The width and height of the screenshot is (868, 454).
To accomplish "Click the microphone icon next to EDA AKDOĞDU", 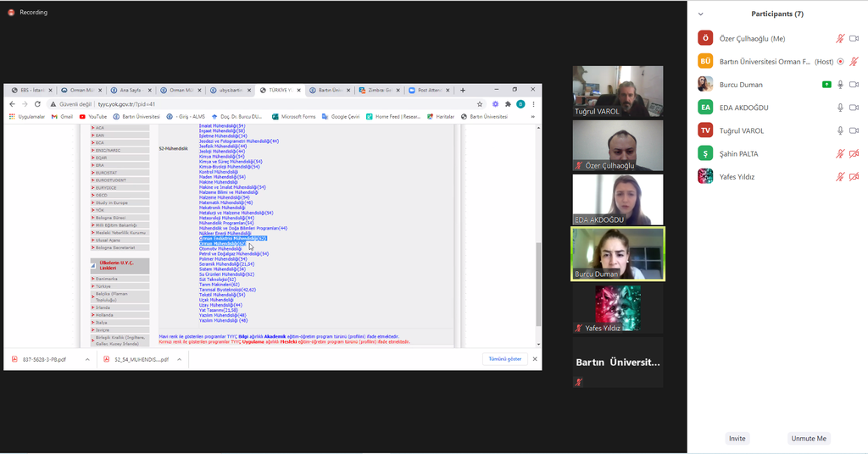I will pos(840,108).
